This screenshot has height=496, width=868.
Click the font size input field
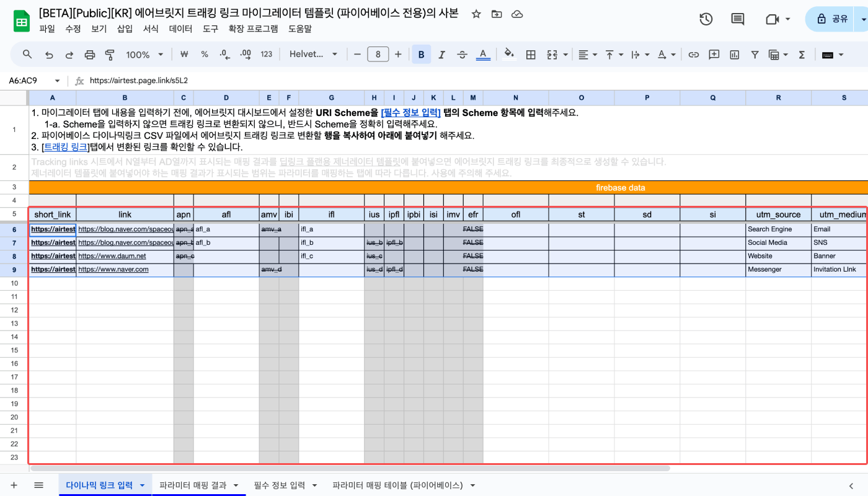[378, 55]
